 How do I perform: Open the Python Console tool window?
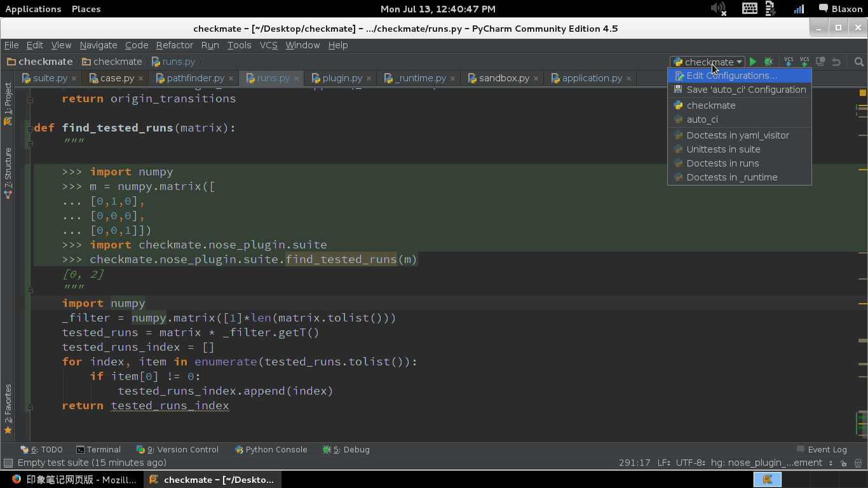click(x=271, y=449)
